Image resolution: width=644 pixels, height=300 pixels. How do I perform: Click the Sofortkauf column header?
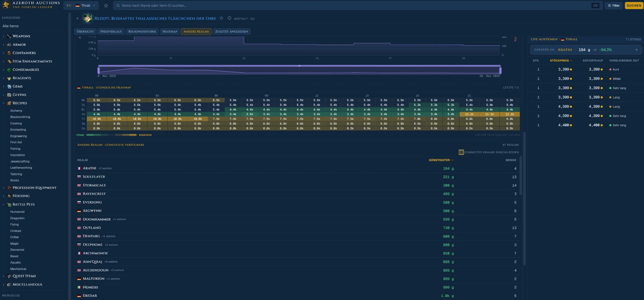[x=593, y=61]
